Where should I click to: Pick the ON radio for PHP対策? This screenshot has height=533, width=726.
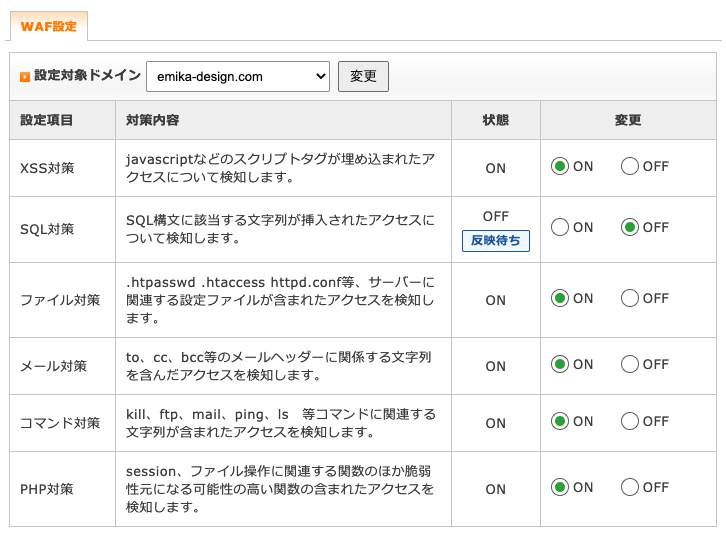pyautogui.click(x=560, y=487)
